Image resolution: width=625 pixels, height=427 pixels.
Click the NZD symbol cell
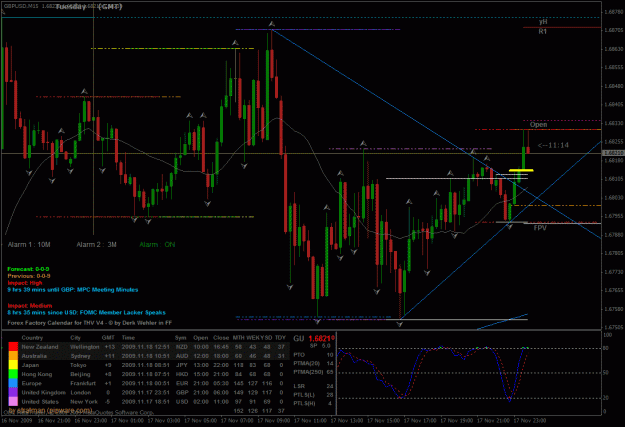[x=181, y=347]
